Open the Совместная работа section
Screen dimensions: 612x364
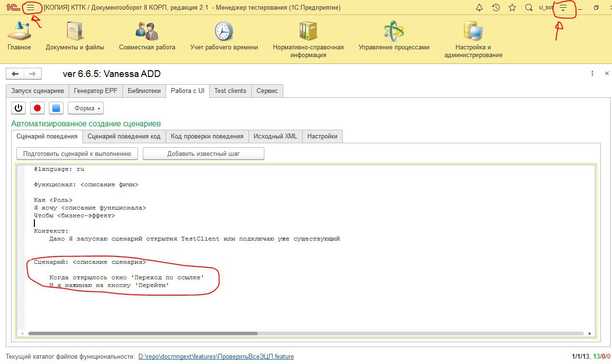[x=147, y=36]
